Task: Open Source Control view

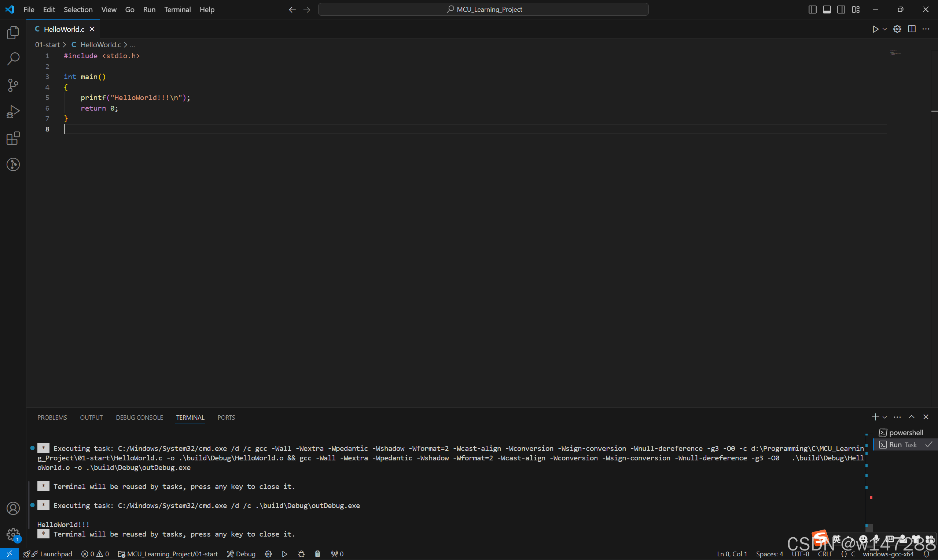Action: [13, 85]
